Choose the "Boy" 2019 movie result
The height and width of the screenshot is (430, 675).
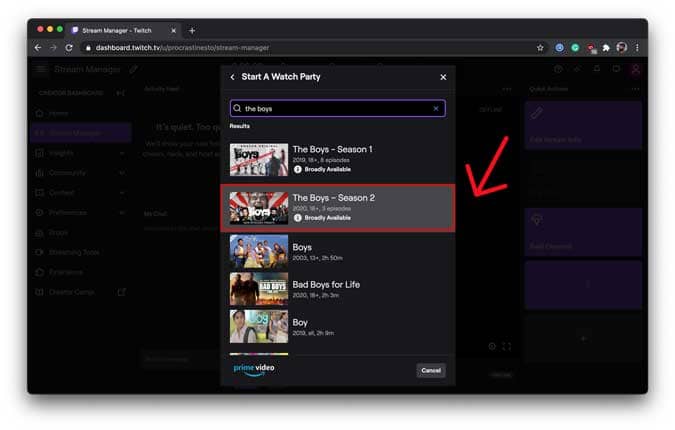(x=338, y=326)
